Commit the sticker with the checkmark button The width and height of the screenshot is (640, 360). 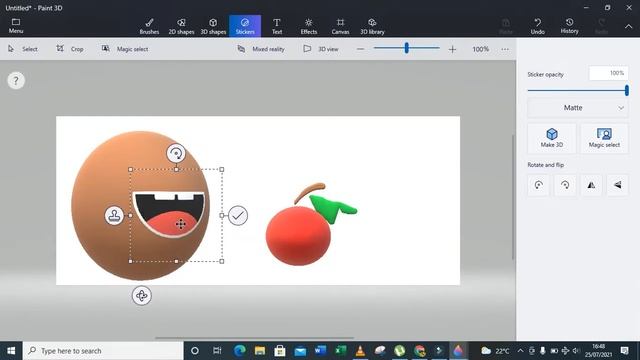point(238,215)
